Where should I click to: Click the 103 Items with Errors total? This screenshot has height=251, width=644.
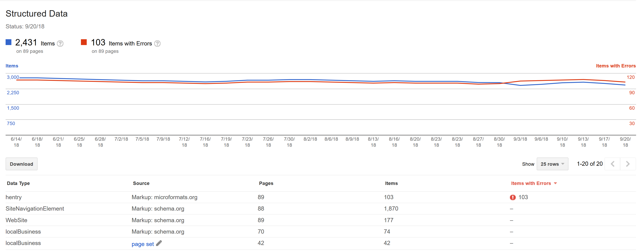[x=98, y=43]
